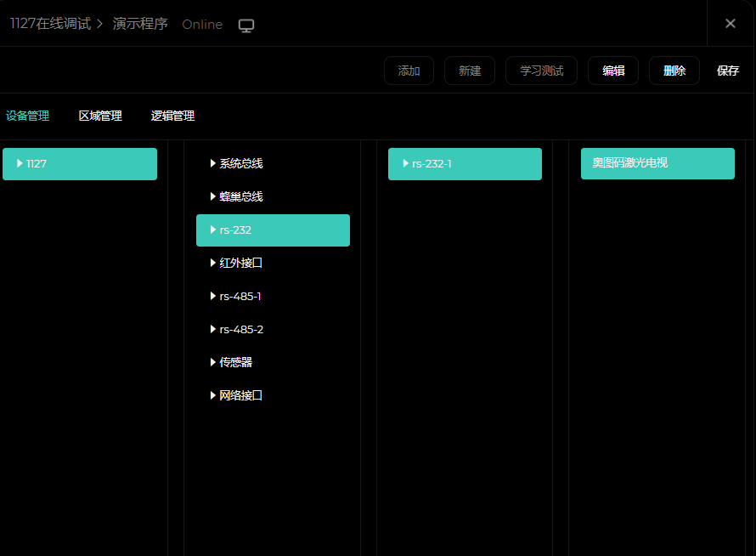The image size is (756, 556).
Task: Close the debugging window with X
Action: click(730, 23)
